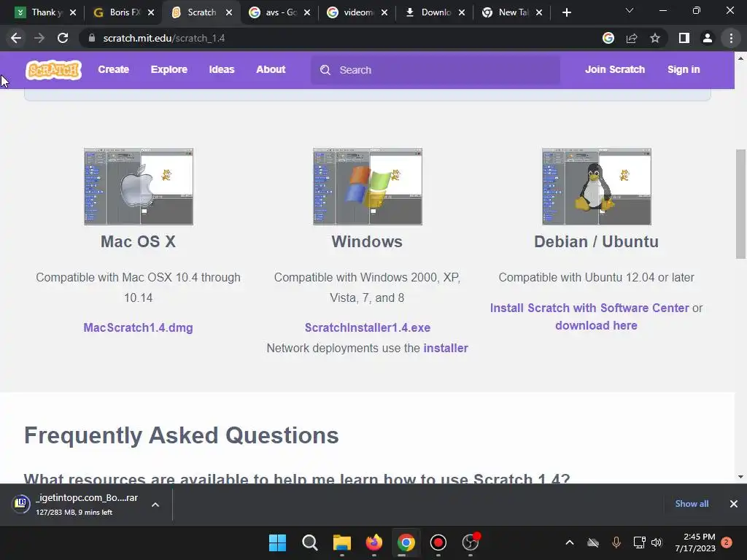
Task: Go back with browser back arrow
Action: (16, 38)
